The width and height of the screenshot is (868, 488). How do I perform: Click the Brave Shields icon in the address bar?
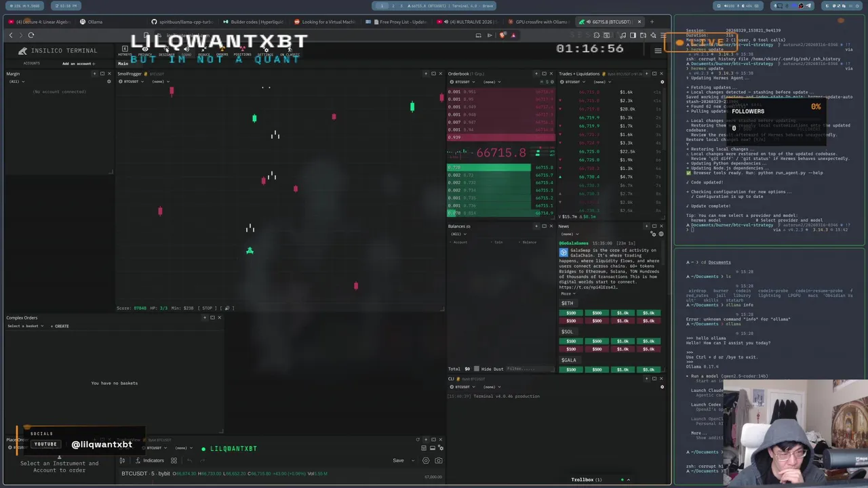[502, 35]
